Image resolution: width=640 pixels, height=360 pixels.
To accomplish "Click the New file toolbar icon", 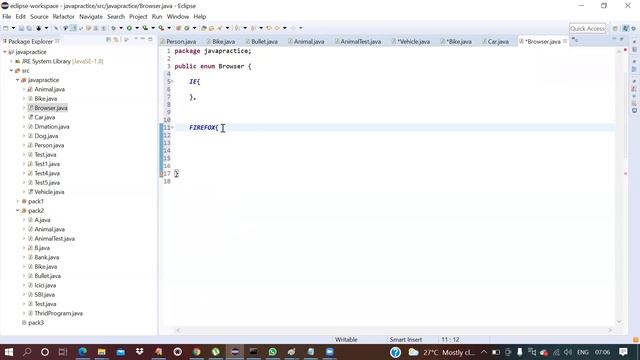I will [x=6, y=28].
